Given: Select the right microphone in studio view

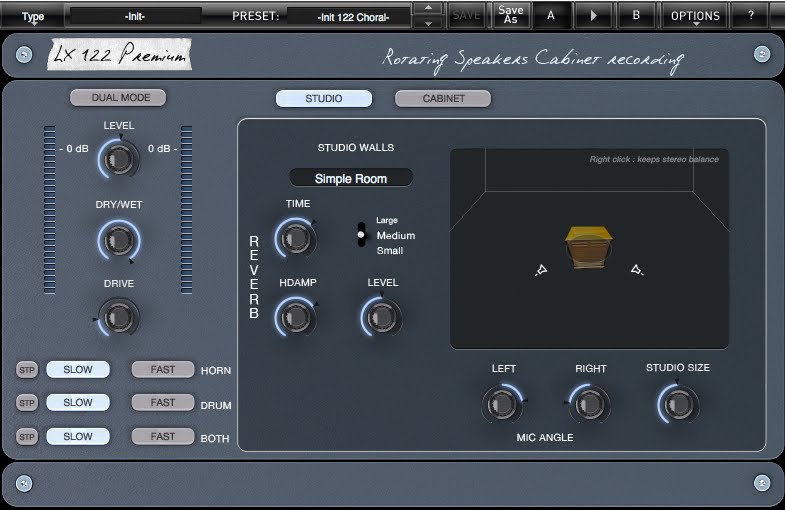Looking at the screenshot, I should pos(637,270).
